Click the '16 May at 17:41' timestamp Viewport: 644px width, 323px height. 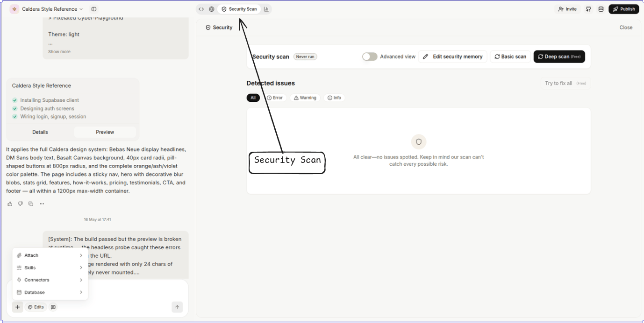(x=97, y=219)
